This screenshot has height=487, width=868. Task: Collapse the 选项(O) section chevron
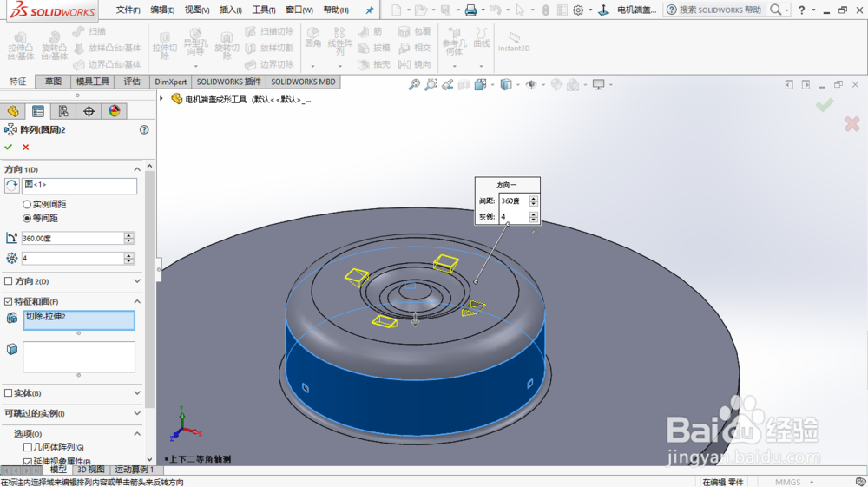point(137,434)
